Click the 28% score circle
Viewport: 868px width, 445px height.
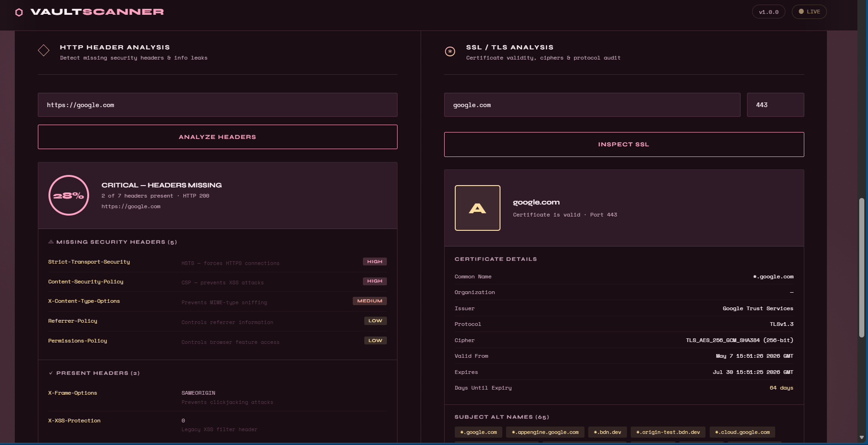click(69, 195)
